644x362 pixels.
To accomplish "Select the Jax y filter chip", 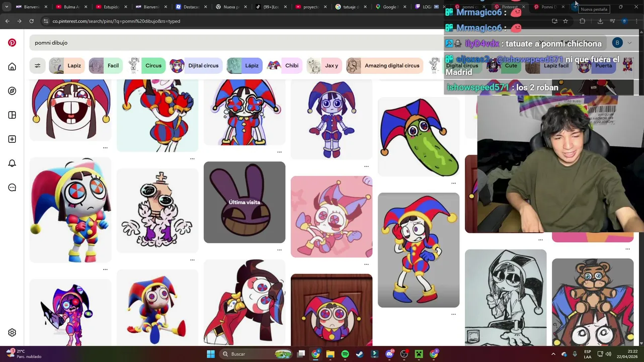I will (325, 65).
